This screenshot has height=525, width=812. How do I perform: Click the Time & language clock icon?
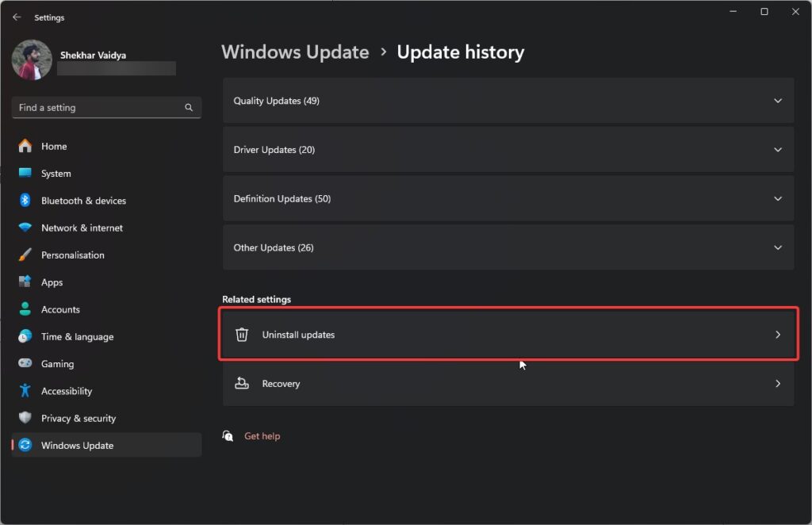click(x=25, y=336)
